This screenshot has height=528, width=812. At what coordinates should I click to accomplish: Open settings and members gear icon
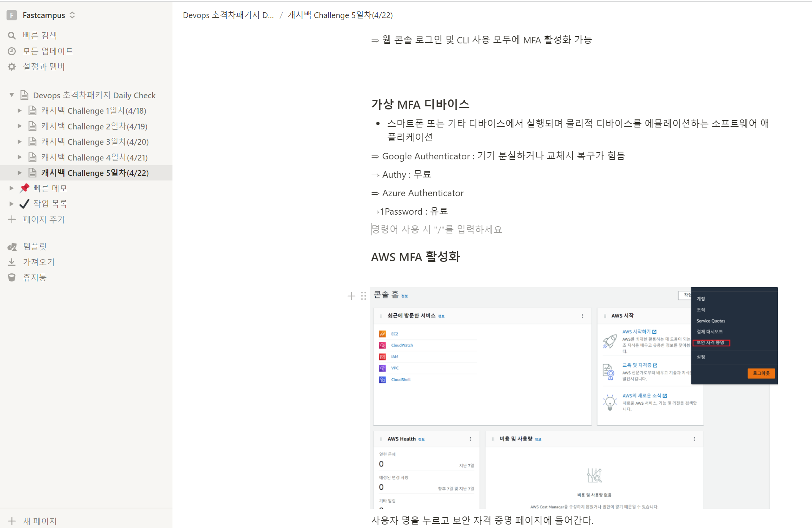pos(12,66)
